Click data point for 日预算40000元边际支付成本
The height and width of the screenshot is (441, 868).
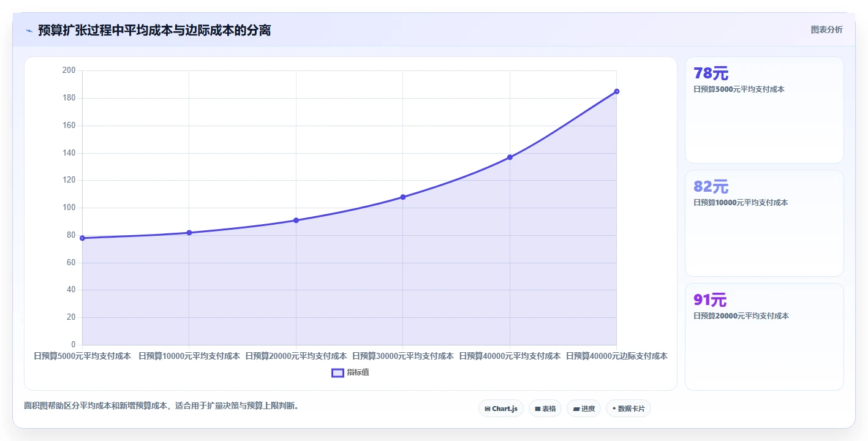coord(617,91)
